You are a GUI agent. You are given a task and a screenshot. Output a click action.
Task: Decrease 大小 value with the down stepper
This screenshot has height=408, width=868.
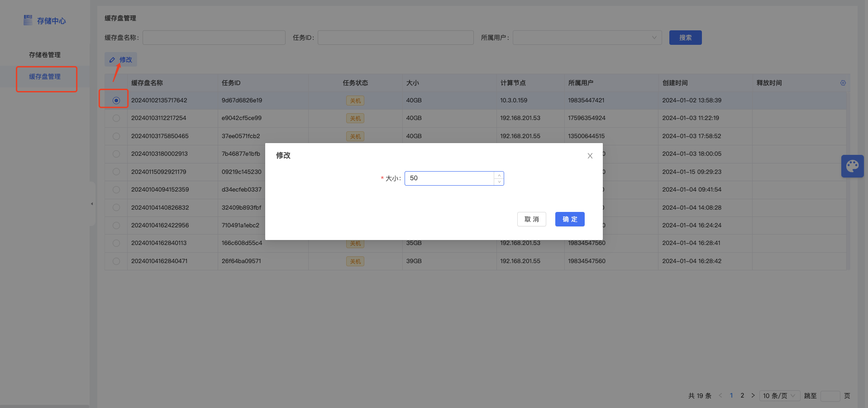point(499,182)
